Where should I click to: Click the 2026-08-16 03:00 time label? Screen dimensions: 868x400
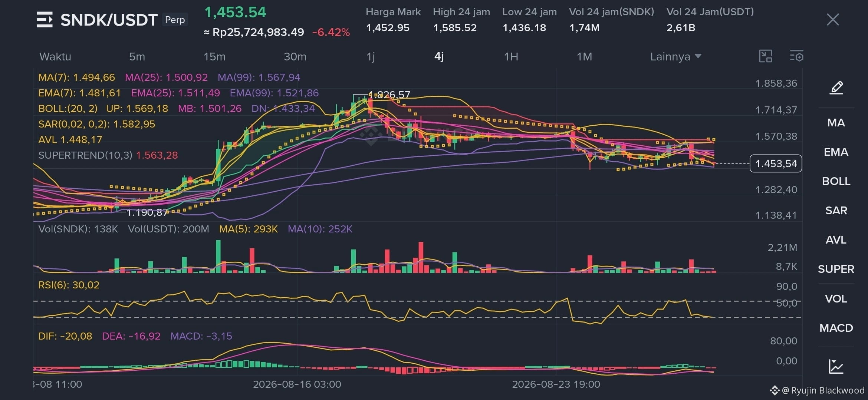point(297,384)
